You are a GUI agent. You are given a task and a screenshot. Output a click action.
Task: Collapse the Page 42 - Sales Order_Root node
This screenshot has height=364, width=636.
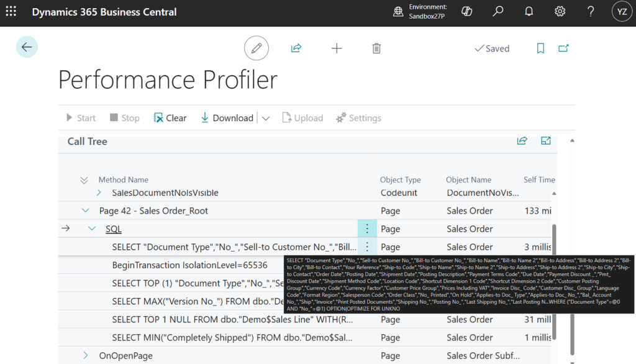[86, 211]
